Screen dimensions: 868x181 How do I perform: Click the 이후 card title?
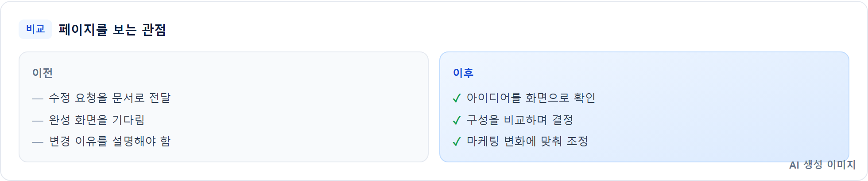tap(463, 73)
